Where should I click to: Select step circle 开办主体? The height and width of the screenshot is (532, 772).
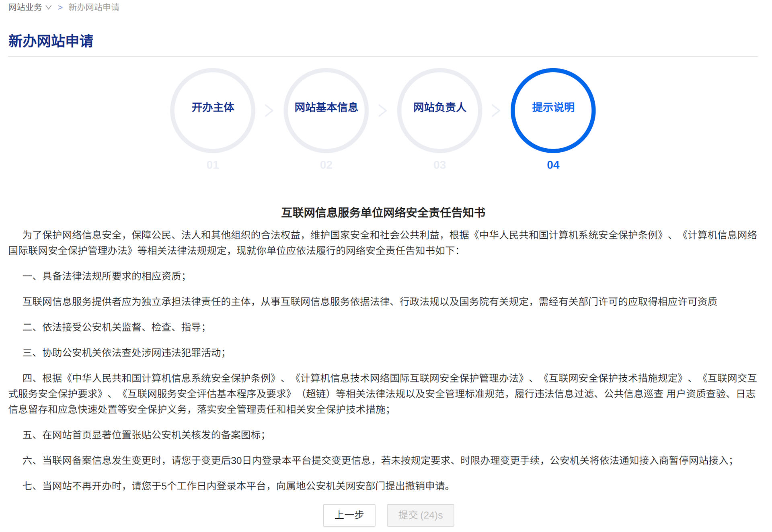(x=213, y=109)
